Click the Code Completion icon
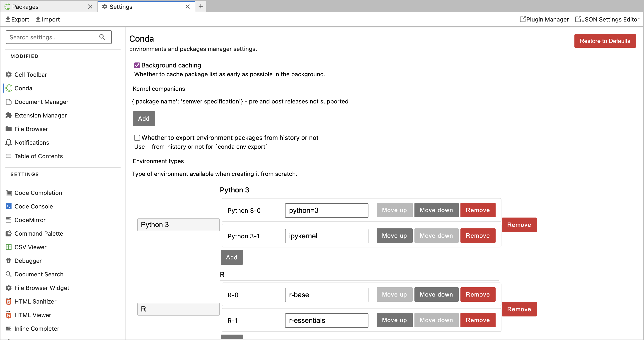 pos(9,193)
